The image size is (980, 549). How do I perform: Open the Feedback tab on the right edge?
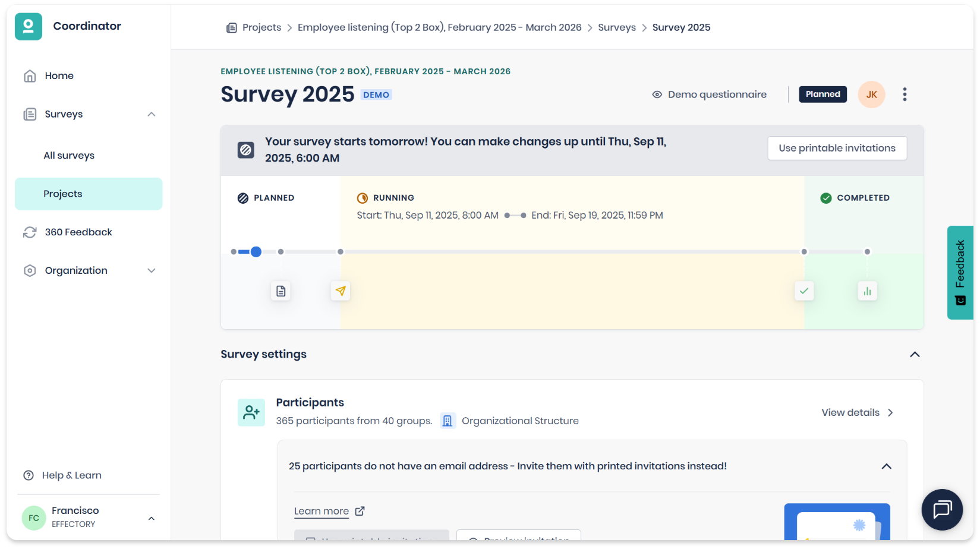(x=960, y=273)
